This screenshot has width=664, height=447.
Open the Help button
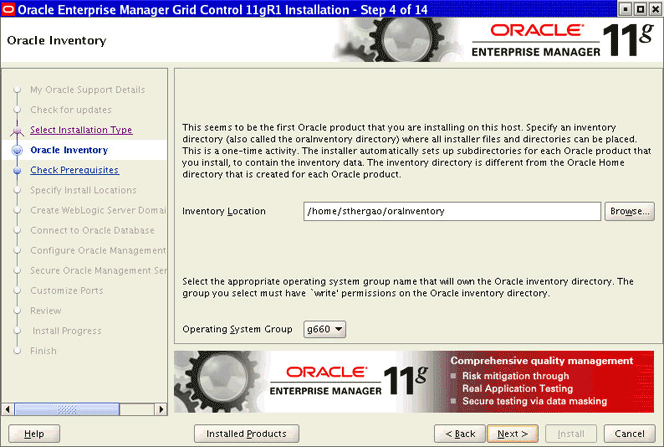click(x=34, y=434)
